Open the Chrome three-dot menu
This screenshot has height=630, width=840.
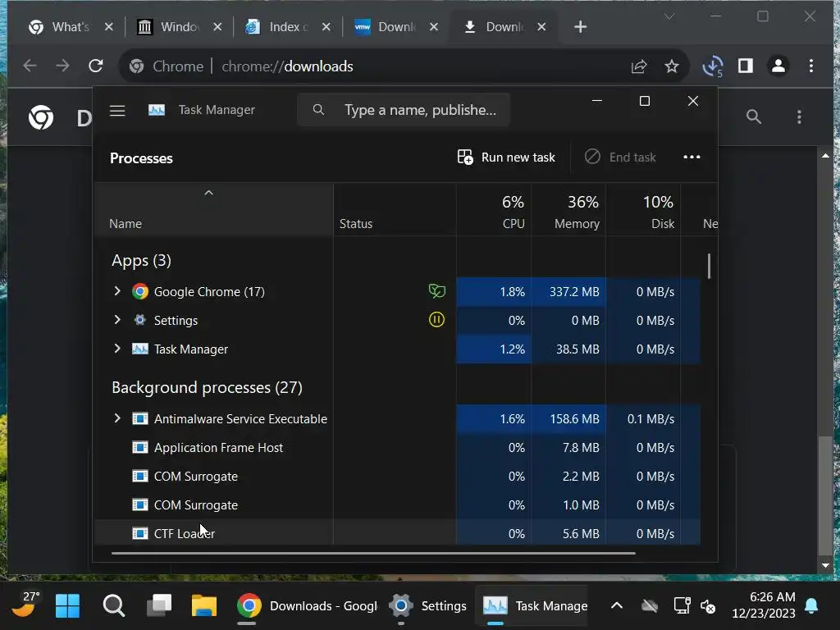[811, 66]
